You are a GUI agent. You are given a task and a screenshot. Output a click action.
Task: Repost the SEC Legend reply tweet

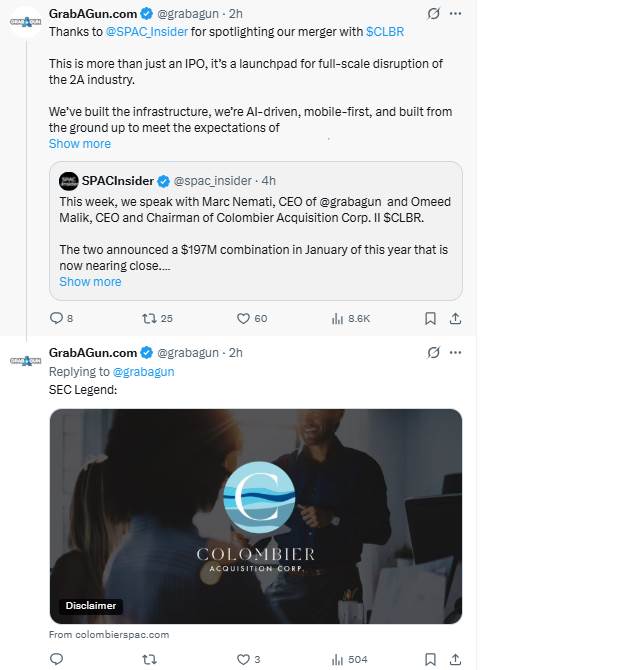(149, 659)
